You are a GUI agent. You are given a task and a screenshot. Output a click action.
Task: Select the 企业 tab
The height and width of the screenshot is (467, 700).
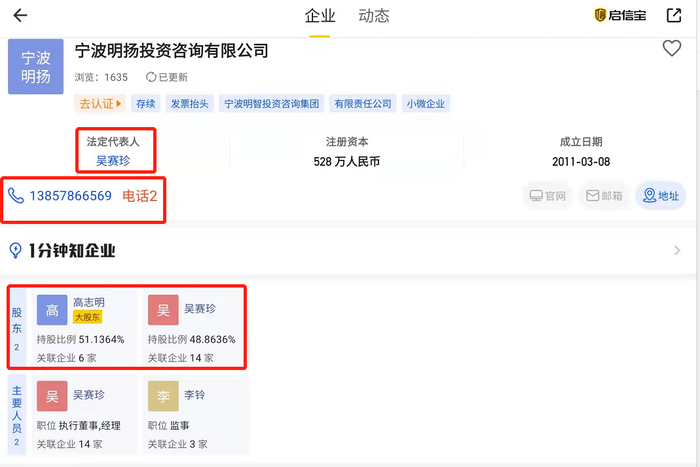click(x=320, y=16)
